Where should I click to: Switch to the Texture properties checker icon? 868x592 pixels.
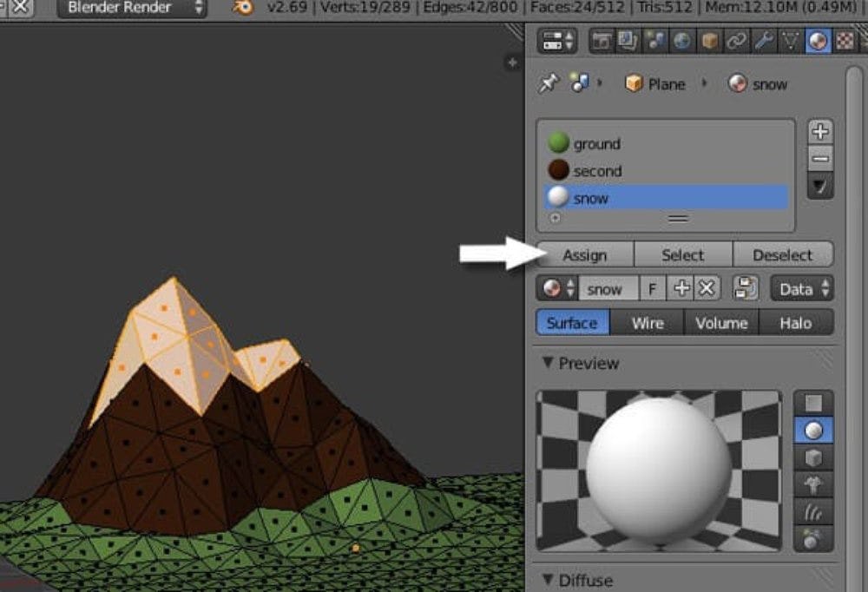[845, 40]
